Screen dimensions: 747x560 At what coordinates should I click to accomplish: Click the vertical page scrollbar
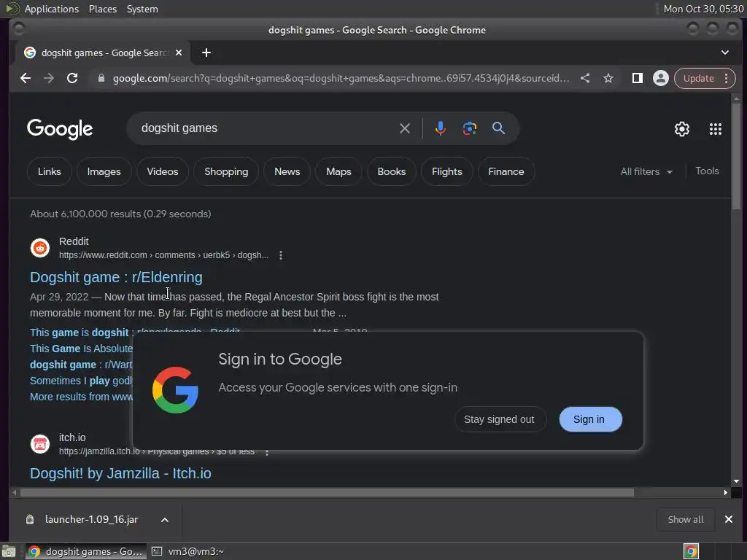(736, 157)
